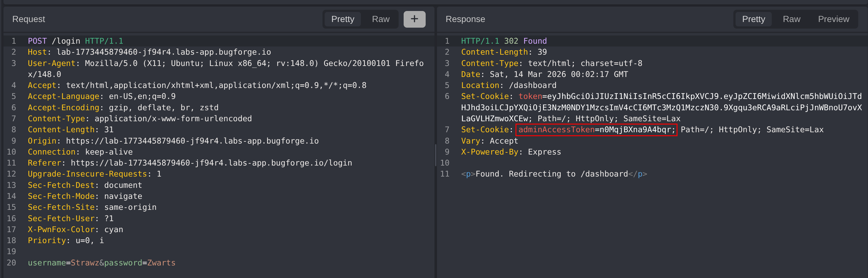The width and height of the screenshot is (868, 278).
Task: Click the POST method in request line
Action: coord(37,41)
